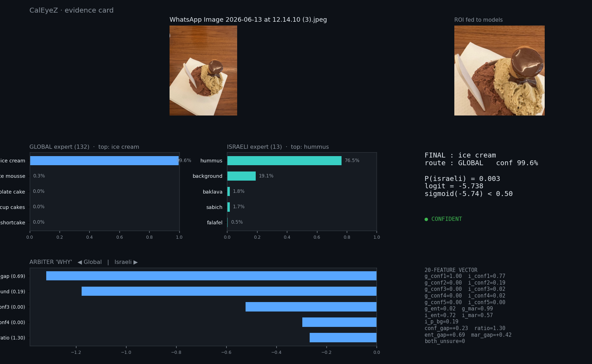
Task: Click the topmost gap (0.69) arbiter bar
Action: (211, 276)
